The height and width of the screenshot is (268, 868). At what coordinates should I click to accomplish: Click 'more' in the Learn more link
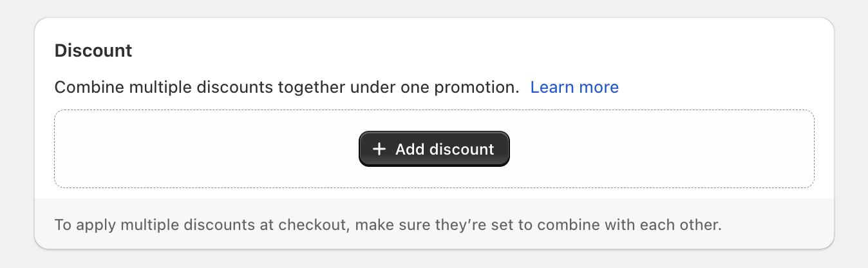[598, 88]
